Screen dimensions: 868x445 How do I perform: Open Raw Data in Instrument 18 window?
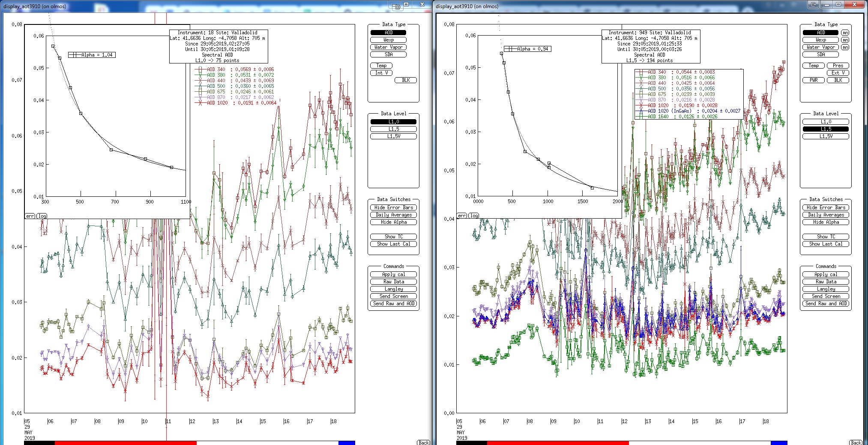click(394, 282)
